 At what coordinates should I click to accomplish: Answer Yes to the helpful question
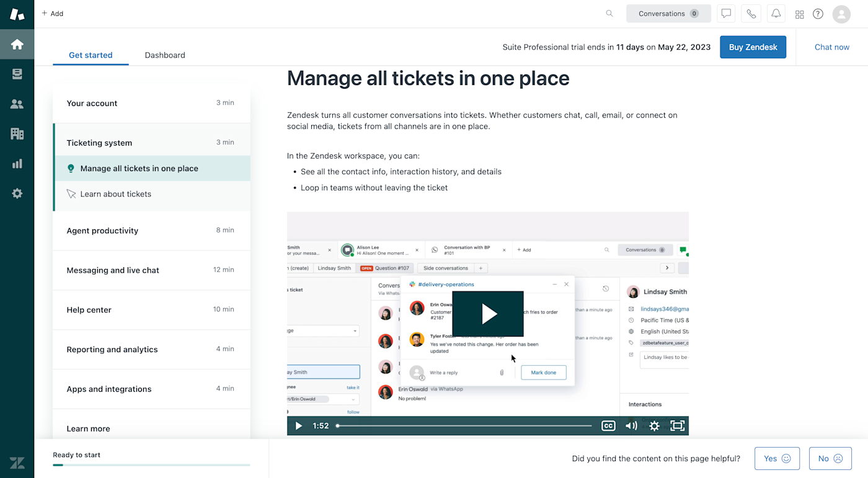coord(777,459)
